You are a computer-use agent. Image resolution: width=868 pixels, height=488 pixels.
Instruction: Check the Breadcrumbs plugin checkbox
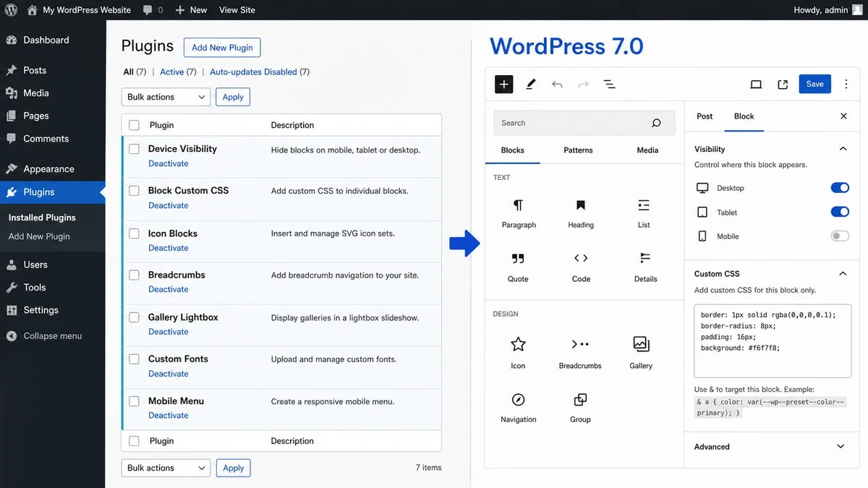(134, 275)
